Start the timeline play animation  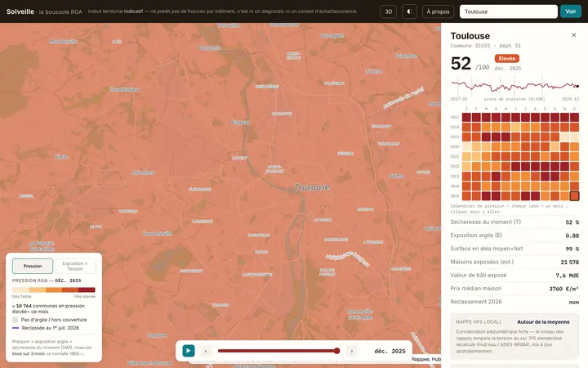point(189,351)
